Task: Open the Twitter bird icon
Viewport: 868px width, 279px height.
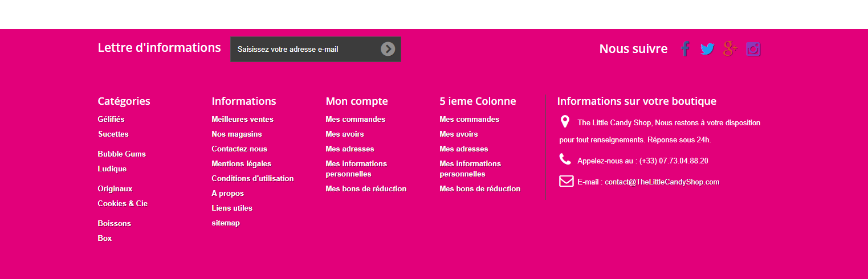Action: [x=707, y=49]
